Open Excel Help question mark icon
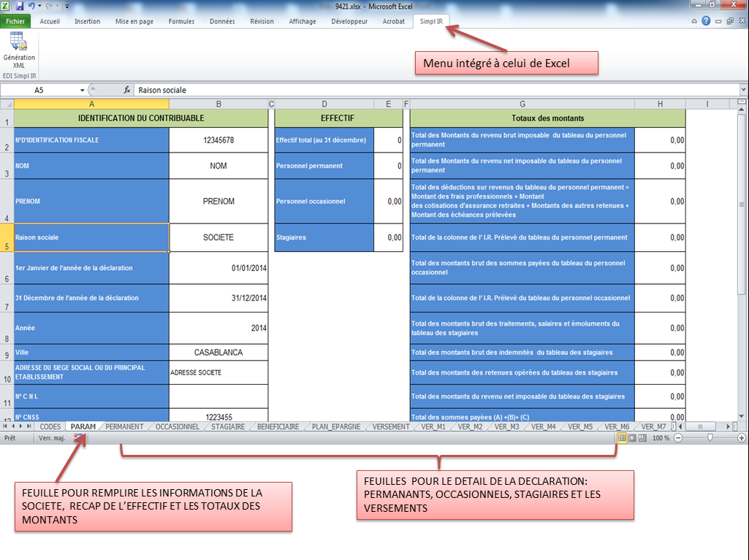Viewport: 749px width, 560px height. click(x=706, y=21)
